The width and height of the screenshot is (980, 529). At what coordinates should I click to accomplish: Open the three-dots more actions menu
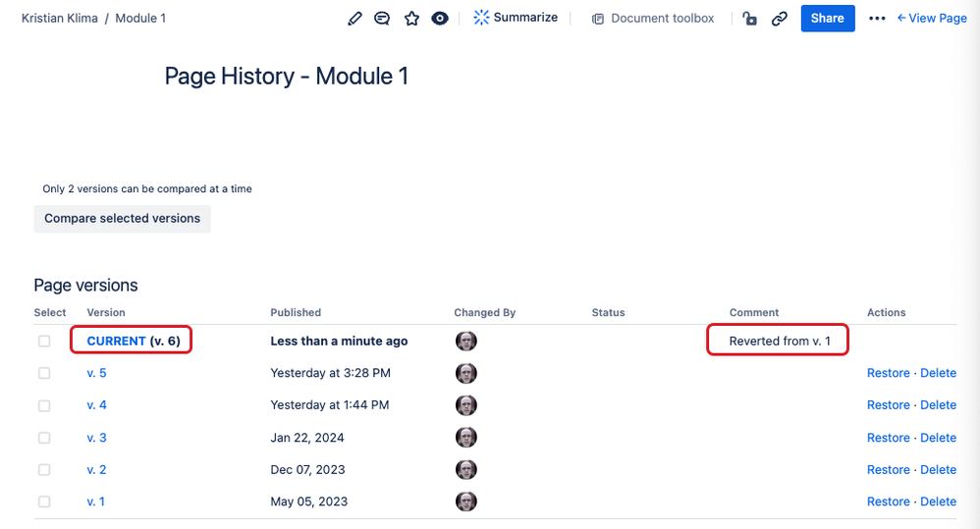click(x=877, y=18)
